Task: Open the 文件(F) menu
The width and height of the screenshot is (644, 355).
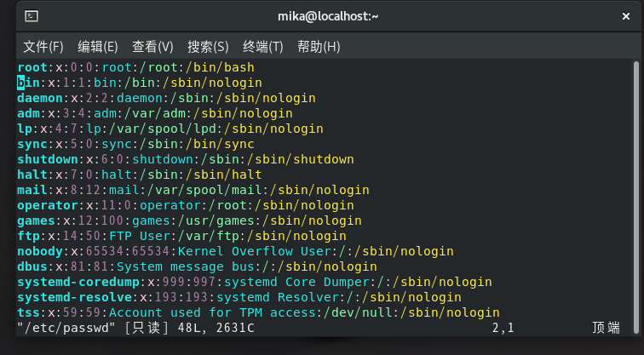Action: coord(43,47)
